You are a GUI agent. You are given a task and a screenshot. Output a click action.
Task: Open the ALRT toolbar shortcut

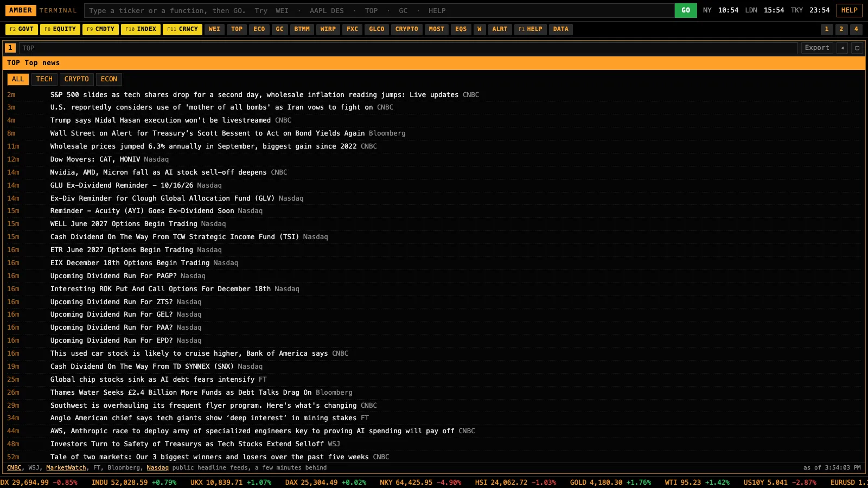[500, 29]
